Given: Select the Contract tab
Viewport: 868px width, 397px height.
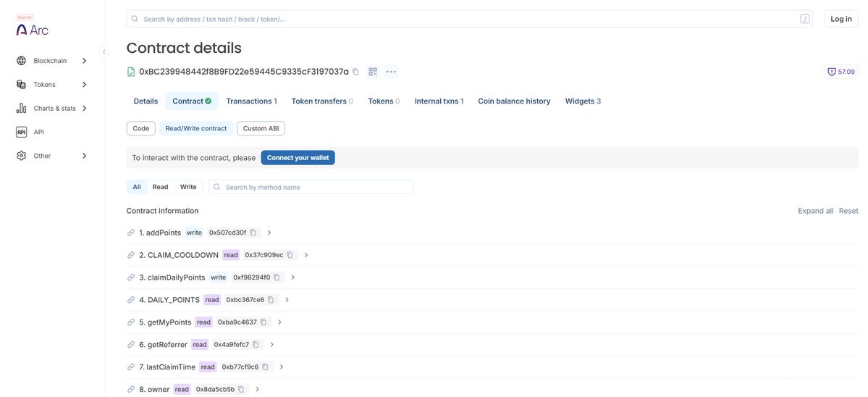Looking at the screenshot, I should click(192, 101).
